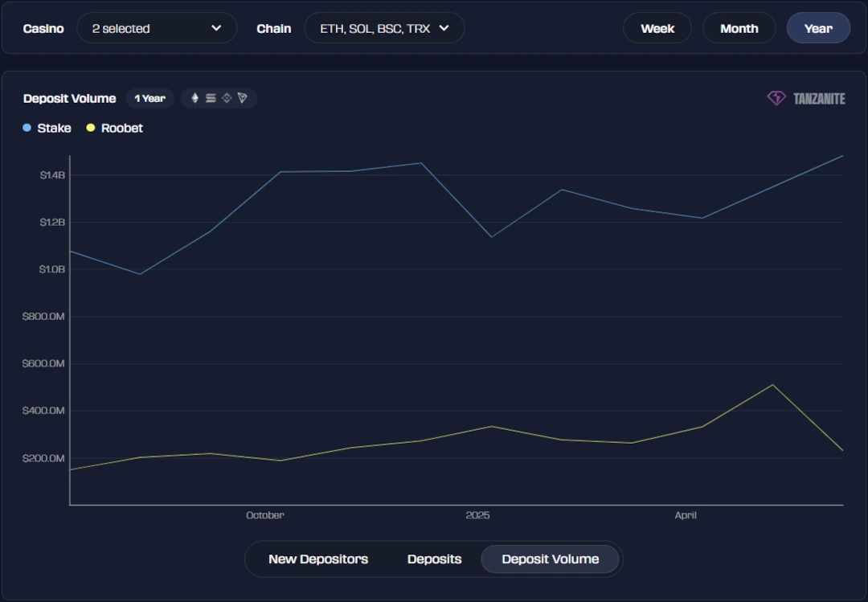This screenshot has height=602, width=868.
Task: Click the blue Stake color dot
Action: [x=28, y=127]
